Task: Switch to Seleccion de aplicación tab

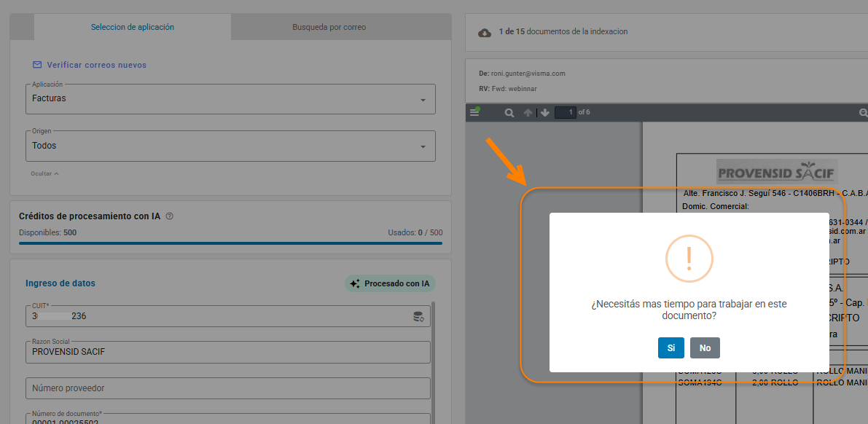Action: click(x=133, y=26)
